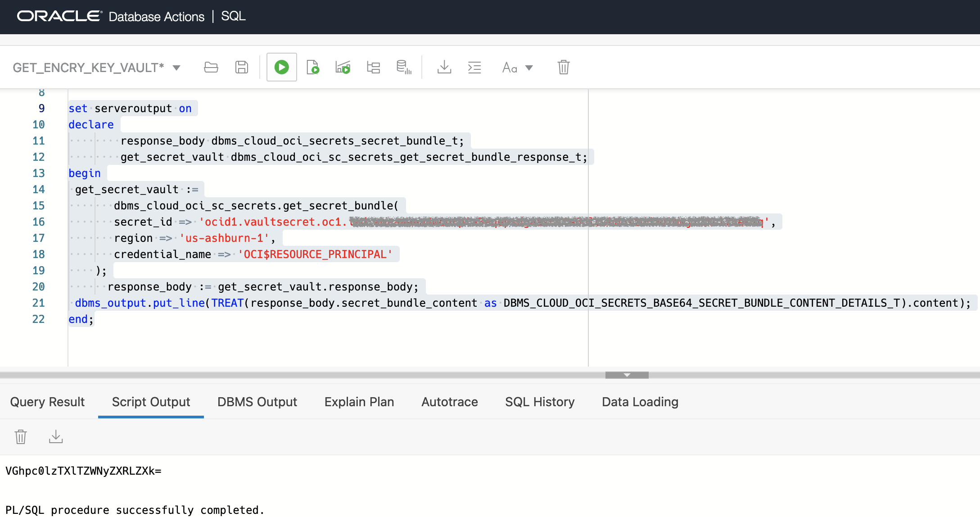Clear script output using the output trash icon
The width and height of the screenshot is (980, 517).
(21, 436)
